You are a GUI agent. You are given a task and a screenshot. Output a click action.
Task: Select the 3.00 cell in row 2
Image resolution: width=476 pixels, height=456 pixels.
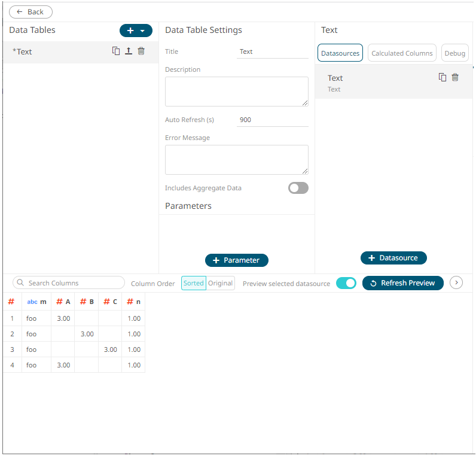click(87, 334)
